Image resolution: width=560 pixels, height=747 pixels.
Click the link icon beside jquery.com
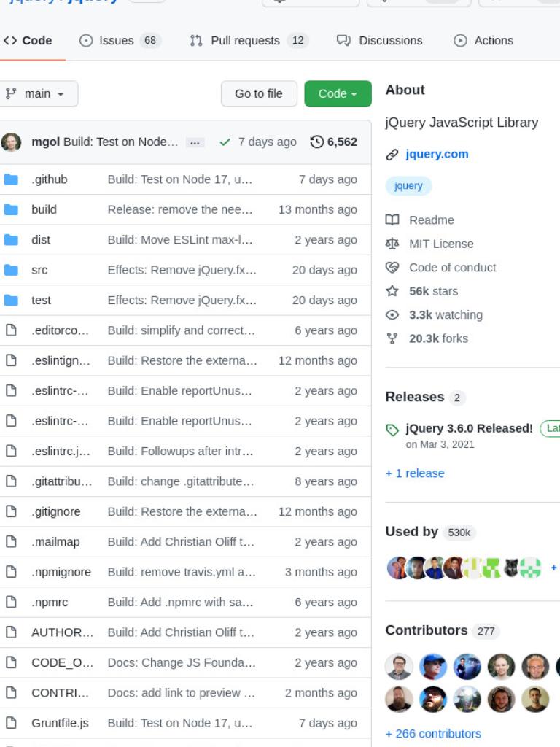tap(392, 155)
